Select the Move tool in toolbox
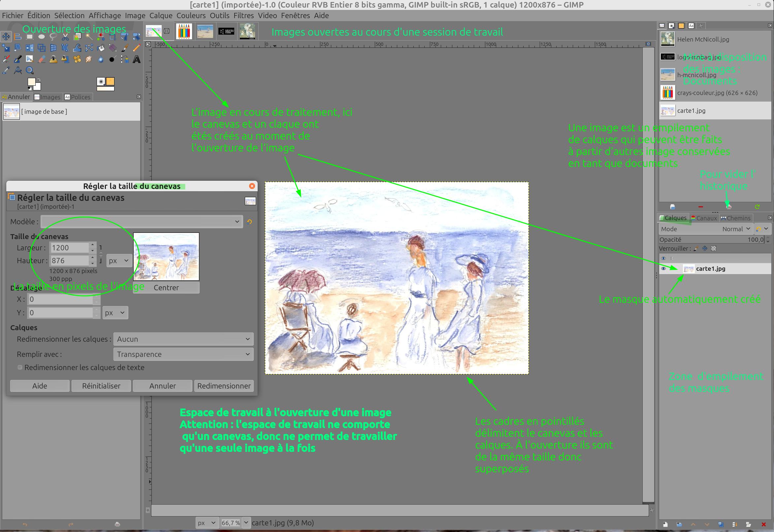774x532 pixels. (x=6, y=37)
